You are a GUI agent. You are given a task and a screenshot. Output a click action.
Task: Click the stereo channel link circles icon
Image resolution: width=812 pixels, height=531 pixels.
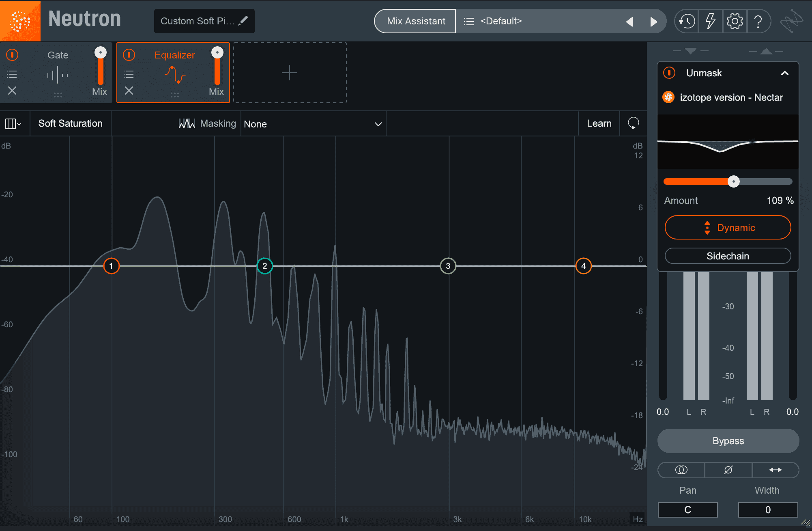(681, 470)
